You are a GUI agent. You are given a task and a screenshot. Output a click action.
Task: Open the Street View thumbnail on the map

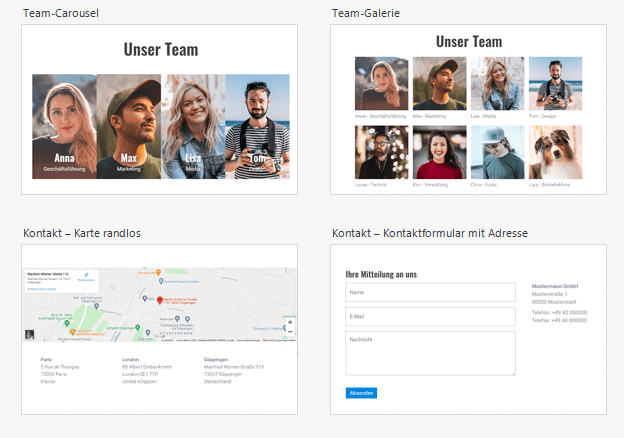click(x=29, y=335)
